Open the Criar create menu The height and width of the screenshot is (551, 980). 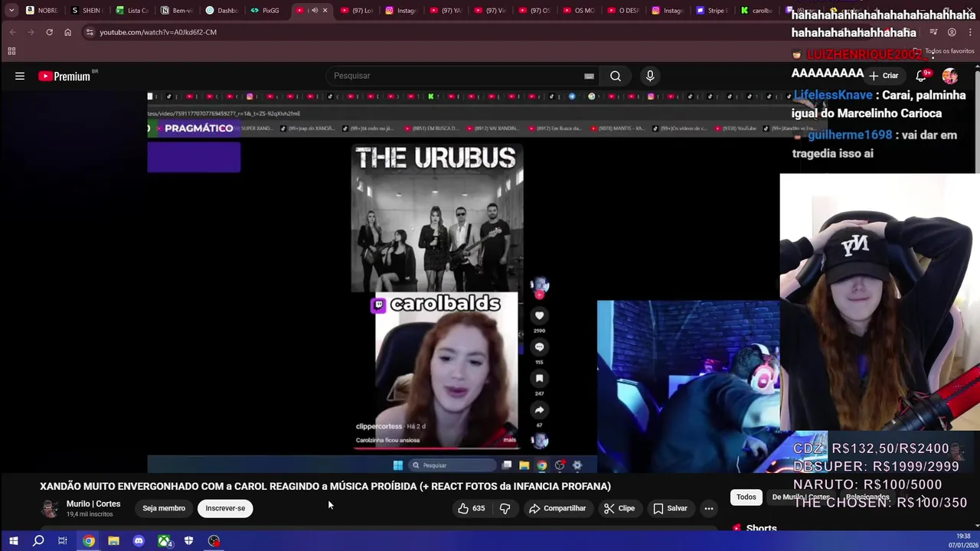point(884,76)
